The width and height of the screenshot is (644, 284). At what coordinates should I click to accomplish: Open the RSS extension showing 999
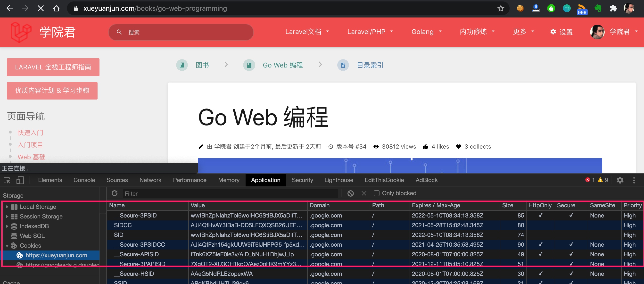click(x=582, y=9)
